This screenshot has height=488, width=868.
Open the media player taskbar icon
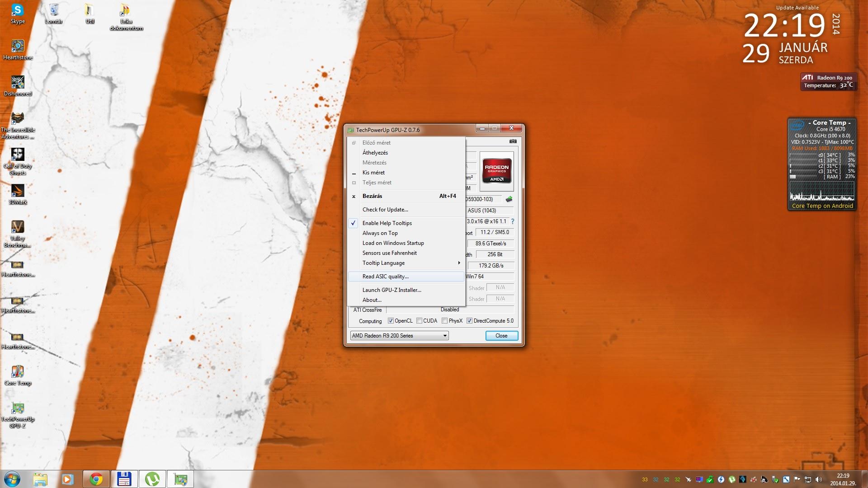click(67, 479)
